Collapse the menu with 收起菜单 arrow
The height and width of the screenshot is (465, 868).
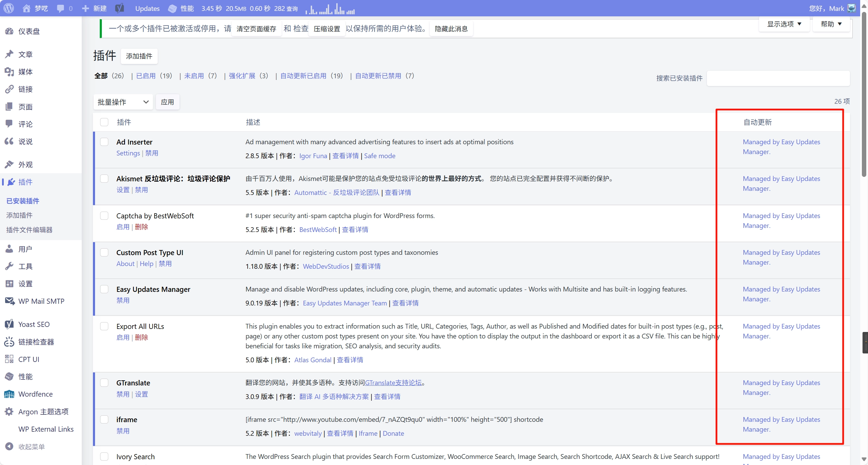[x=9, y=446]
